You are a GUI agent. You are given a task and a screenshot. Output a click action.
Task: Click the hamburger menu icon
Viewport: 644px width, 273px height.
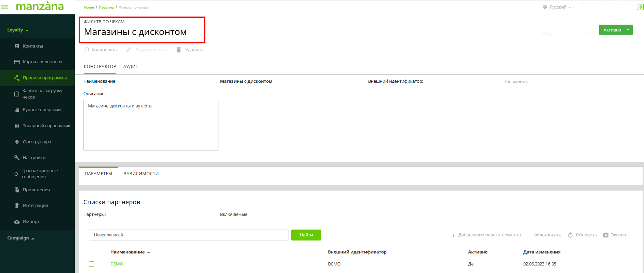tap(4, 7)
